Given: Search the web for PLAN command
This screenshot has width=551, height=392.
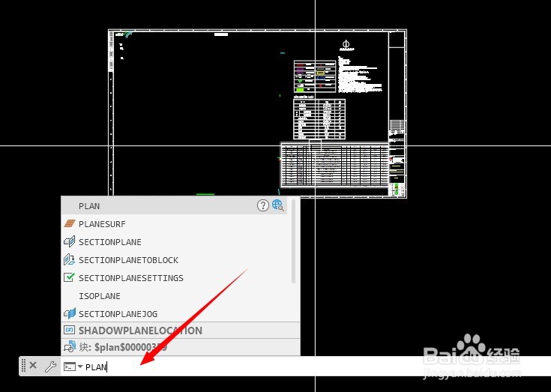Looking at the screenshot, I should [278, 205].
